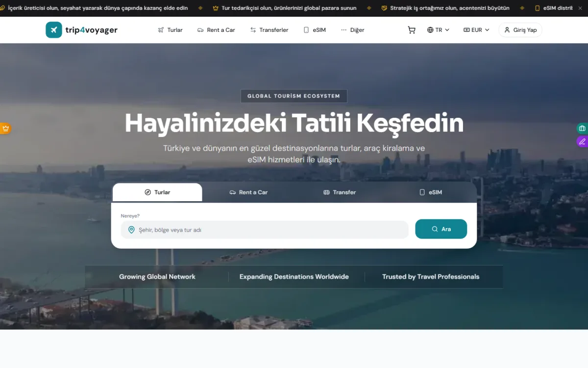588x368 pixels.
Task: Select the Turlar search tab
Action: (x=157, y=192)
